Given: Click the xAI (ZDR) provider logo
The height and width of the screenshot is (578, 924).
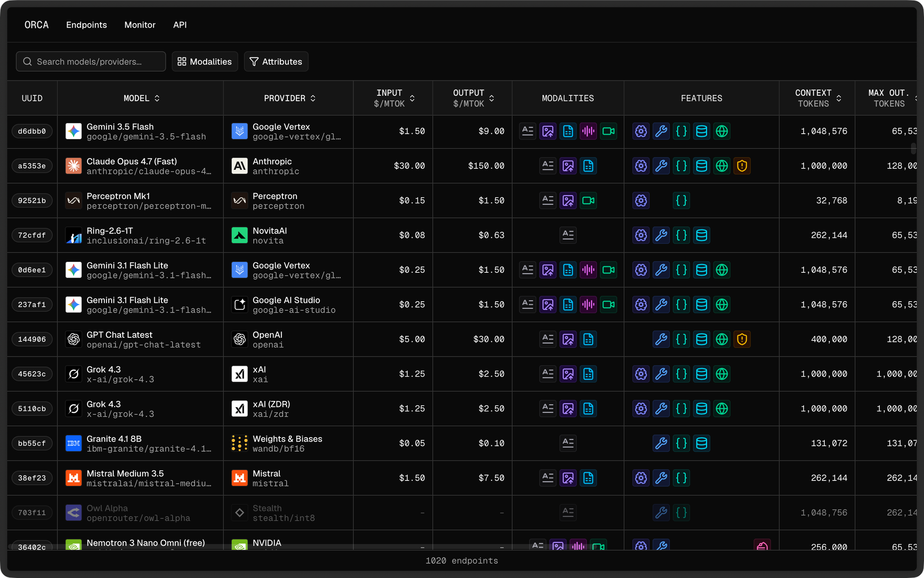Looking at the screenshot, I should point(240,409).
